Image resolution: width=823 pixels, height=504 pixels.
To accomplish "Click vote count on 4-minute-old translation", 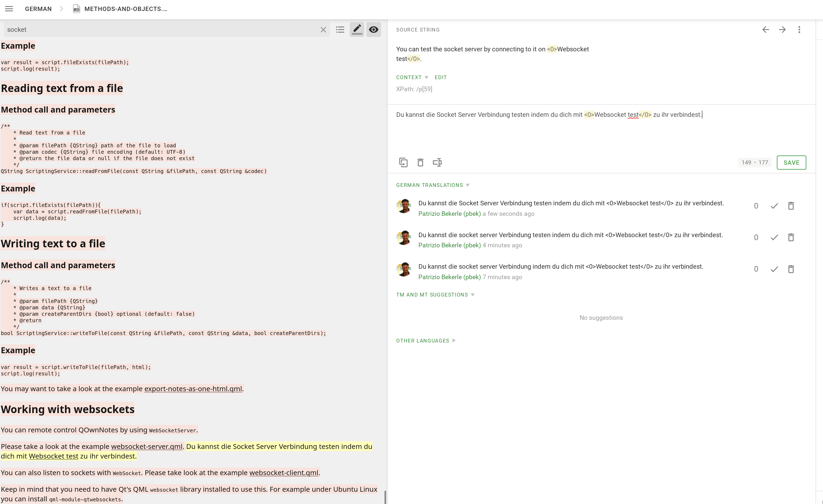I will tap(756, 238).
